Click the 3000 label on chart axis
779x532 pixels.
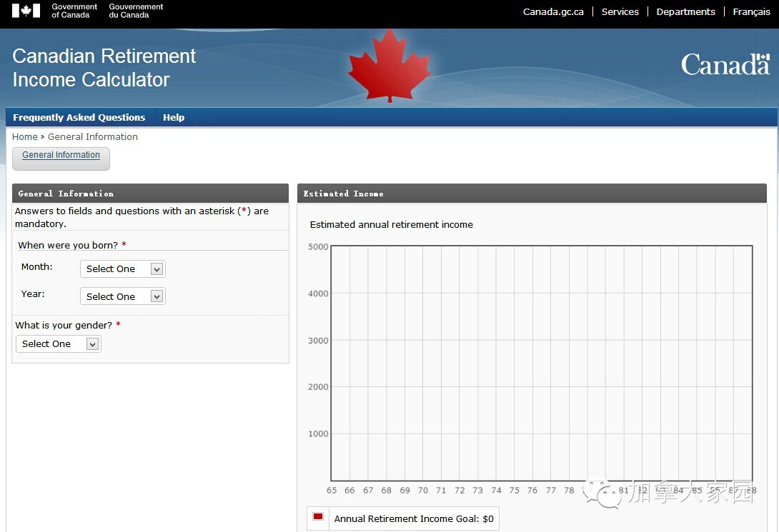(318, 341)
